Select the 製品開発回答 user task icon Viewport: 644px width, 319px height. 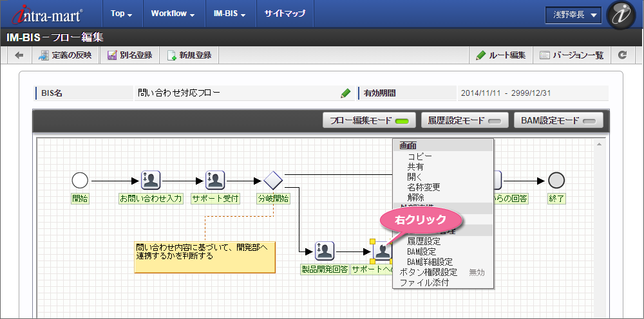[x=325, y=251]
